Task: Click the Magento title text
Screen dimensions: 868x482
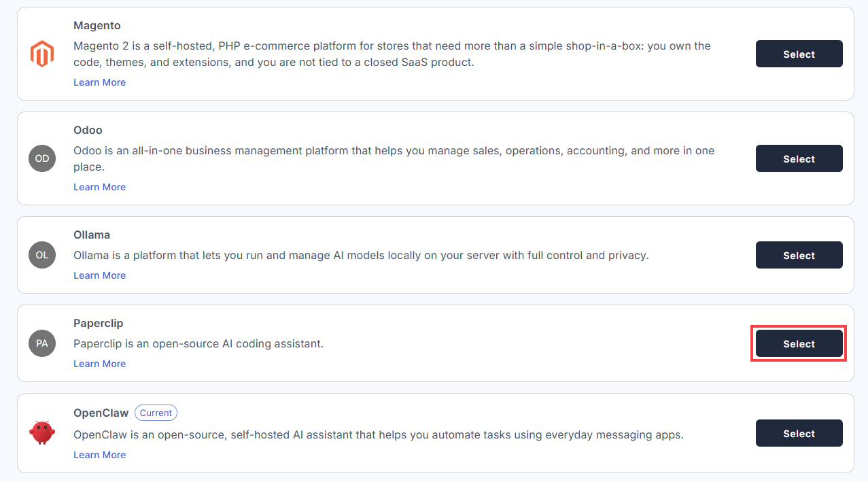Action: coord(97,25)
